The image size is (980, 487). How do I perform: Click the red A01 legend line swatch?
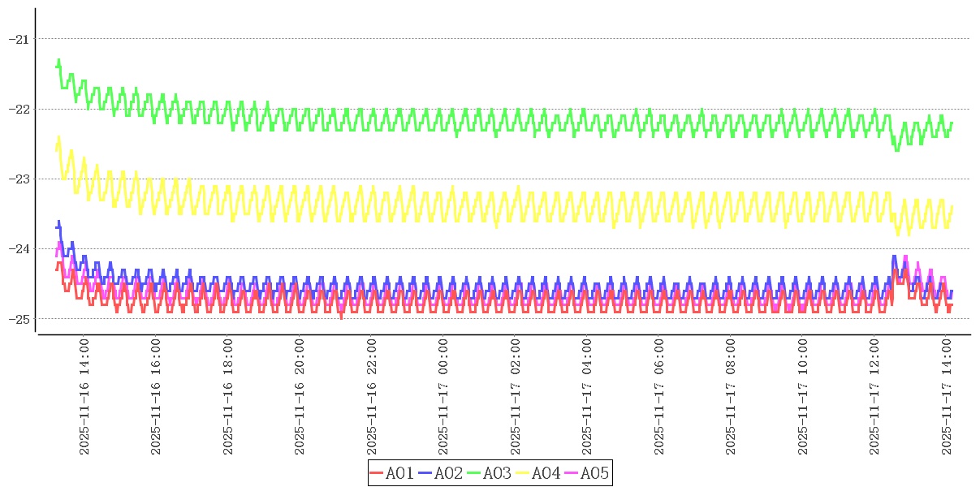click(x=377, y=473)
